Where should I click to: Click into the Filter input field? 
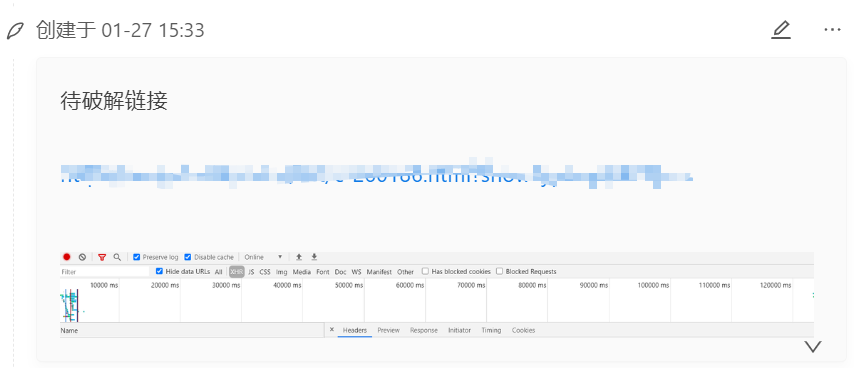[x=105, y=272]
